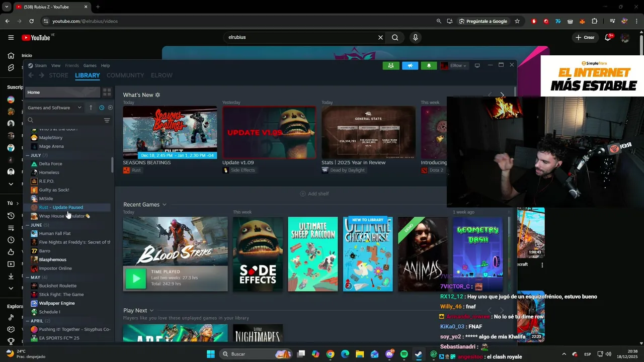Image resolution: width=644 pixels, height=362 pixels.
Task: Clear the YouTube search text
Action: click(380, 37)
